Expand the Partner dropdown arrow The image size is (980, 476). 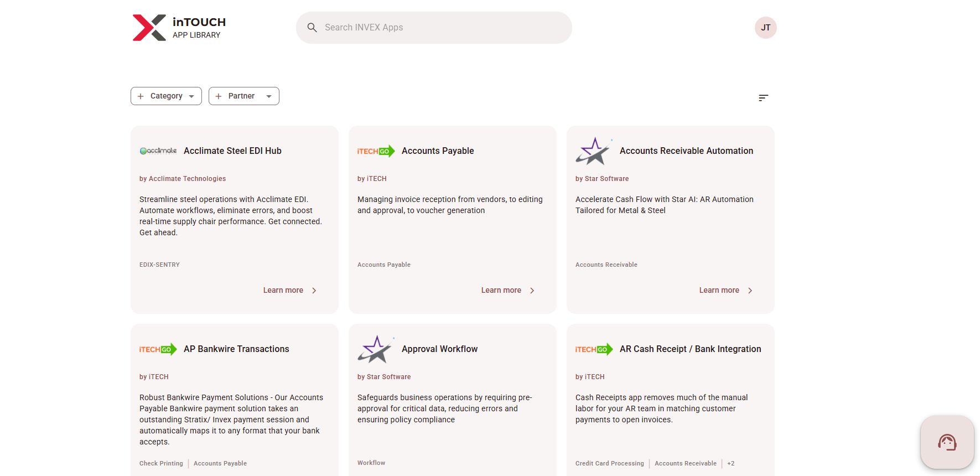click(269, 96)
